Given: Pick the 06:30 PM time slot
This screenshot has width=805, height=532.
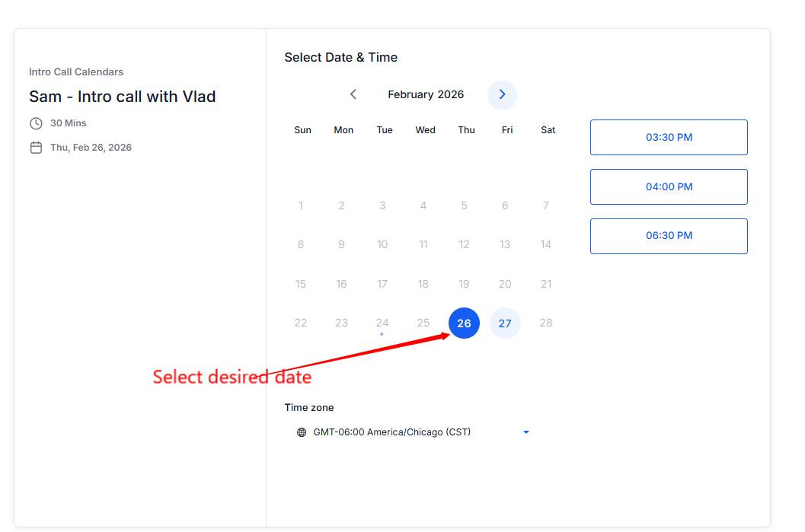Looking at the screenshot, I should click(x=669, y=236).
